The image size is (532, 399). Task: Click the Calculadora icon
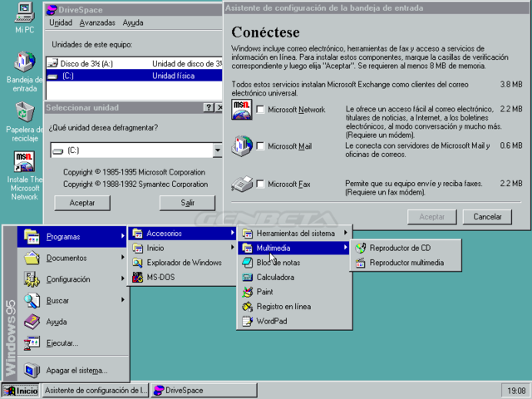point(248,277)
